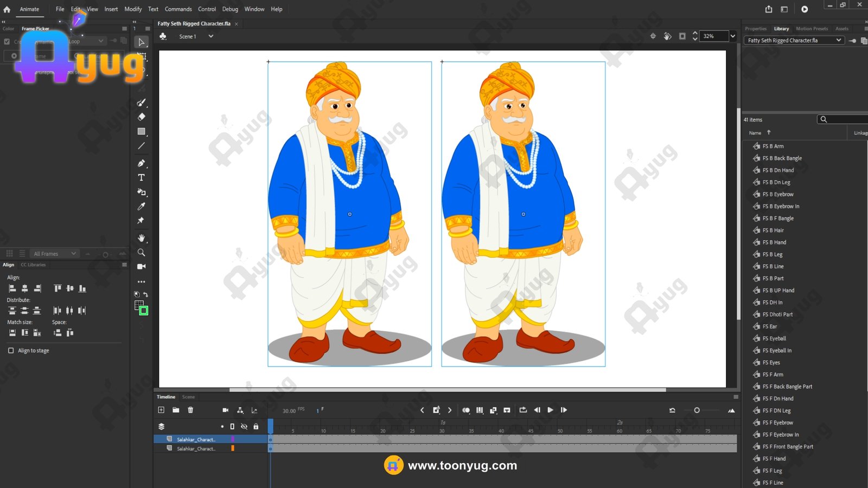Open the zoom percentage dropdown arrow
Image resolution: width=868 pixels, height=488 pixels.
click(x=733, y=36)
